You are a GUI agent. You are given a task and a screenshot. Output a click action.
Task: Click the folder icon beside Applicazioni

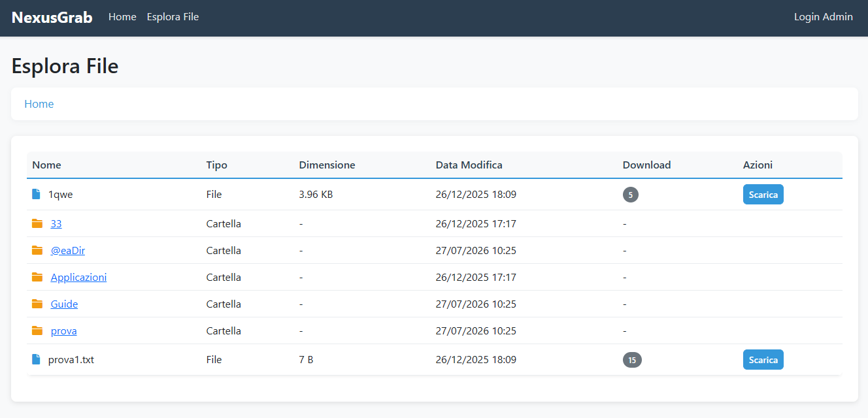37,277
